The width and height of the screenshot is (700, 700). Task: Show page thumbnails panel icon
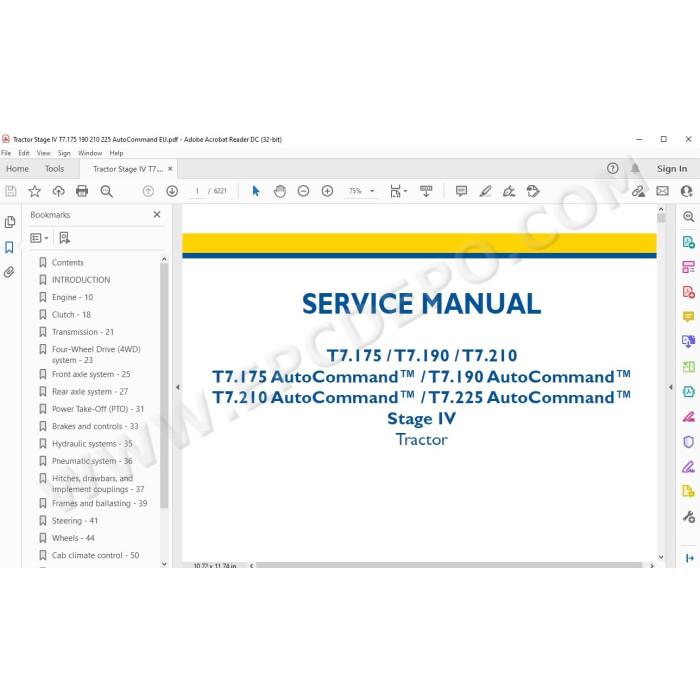(x=10, y=222)
